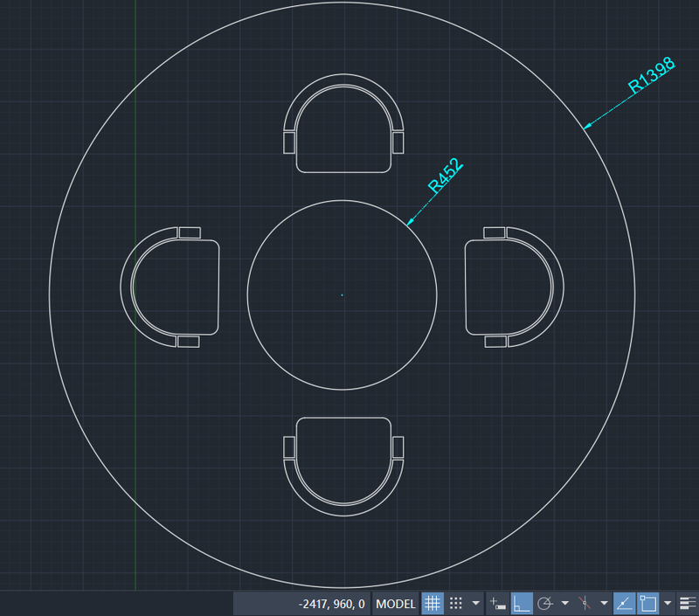Click the MODEL space button
This screenshot has height=616, width=699.
396,604
